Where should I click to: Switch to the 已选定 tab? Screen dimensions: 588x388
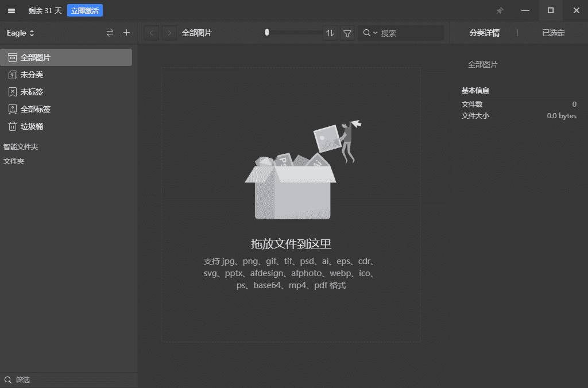(x=553, y=33)
